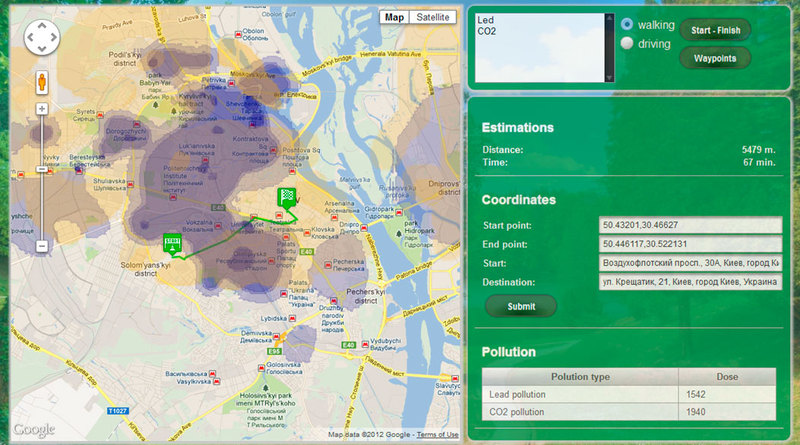Click the Dorohozhychi metro station icon
Viewport: 800px width, 445px height.
[136, 125]
